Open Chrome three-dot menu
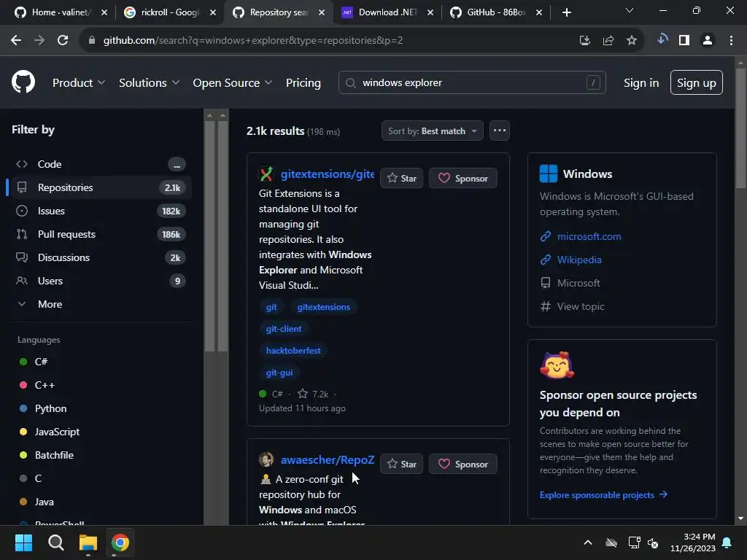747x560 pixels. (x=731, y=41)
